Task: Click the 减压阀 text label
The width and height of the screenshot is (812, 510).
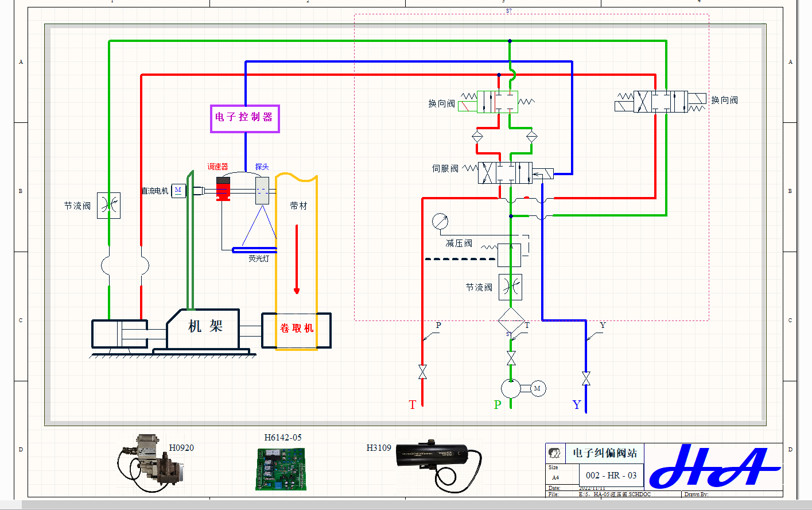Action: coord(459,244)
